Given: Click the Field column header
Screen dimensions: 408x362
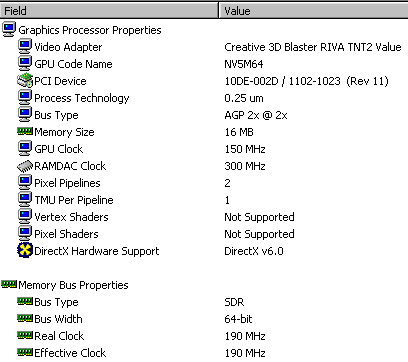Looking at the screenshot, I should [x=109, y=11].
